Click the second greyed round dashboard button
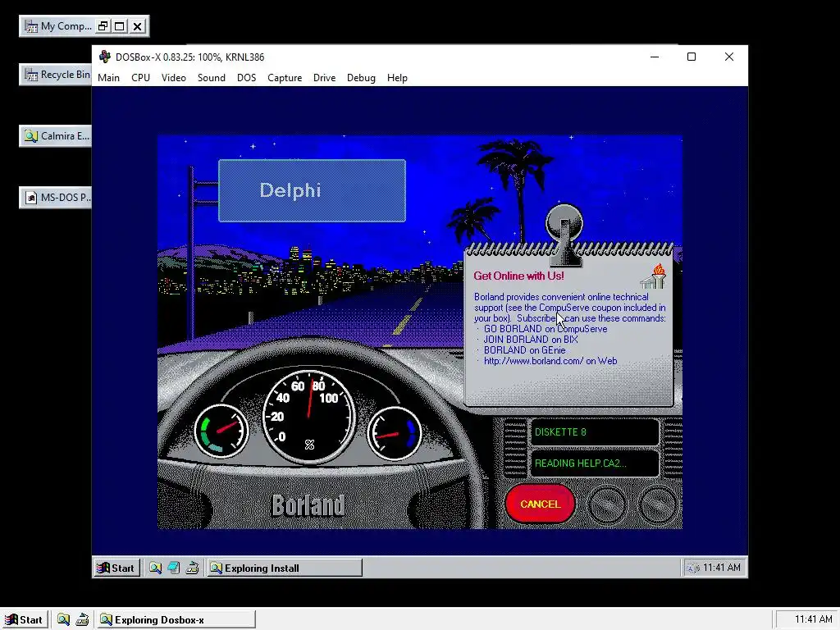The image size is (840, 630). coord(657,504)
